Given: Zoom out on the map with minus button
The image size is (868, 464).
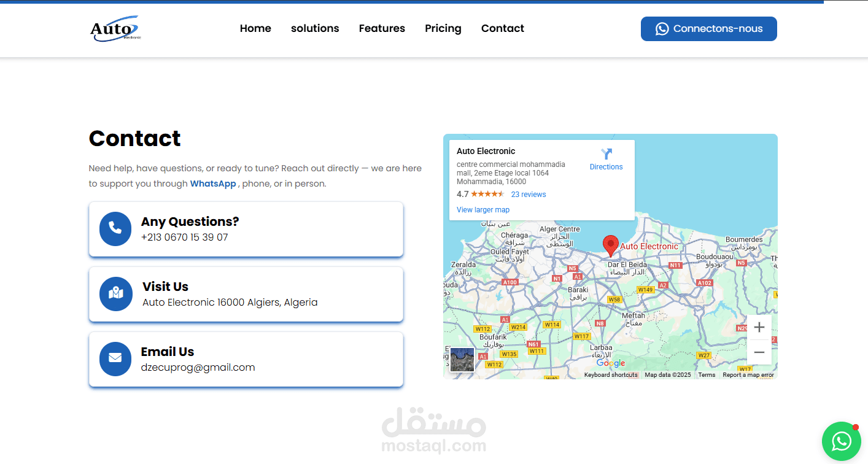Looking at the screenshot, I should point(759,352).
